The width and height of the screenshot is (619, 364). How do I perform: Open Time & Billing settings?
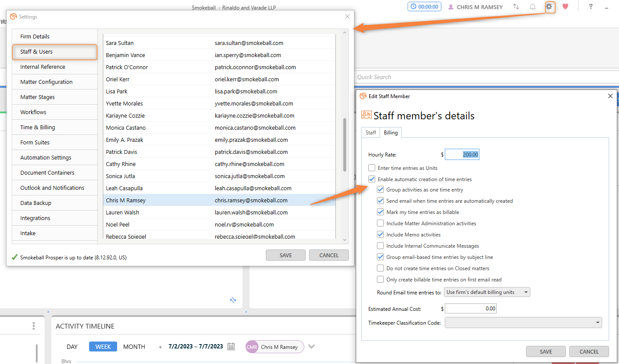[x=54, y=127]
